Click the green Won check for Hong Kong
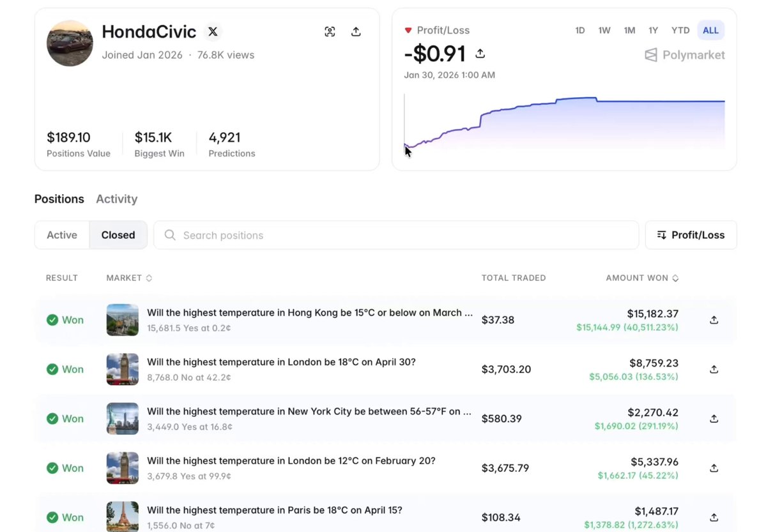Image resolution: width=766 pixels, height=532 pixels. (52, 320)
